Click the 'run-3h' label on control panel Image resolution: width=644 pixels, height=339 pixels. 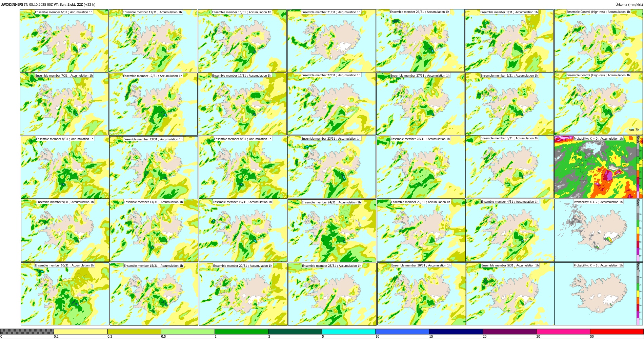coord(633,130)
